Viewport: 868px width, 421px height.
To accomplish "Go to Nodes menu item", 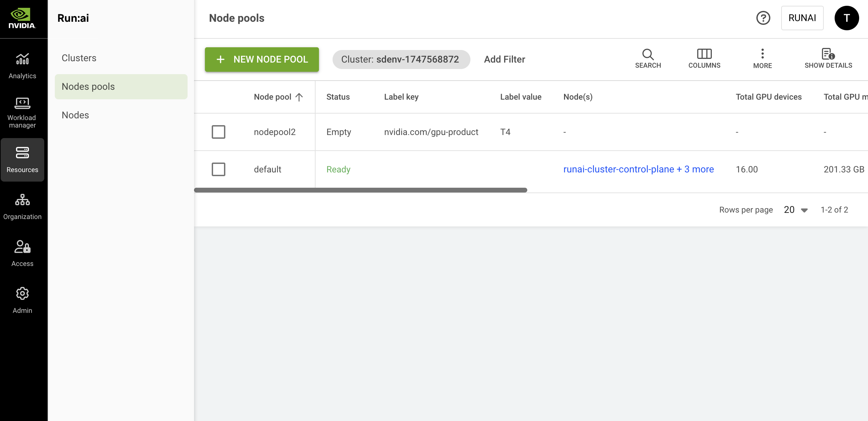I will tap(75, 115).
